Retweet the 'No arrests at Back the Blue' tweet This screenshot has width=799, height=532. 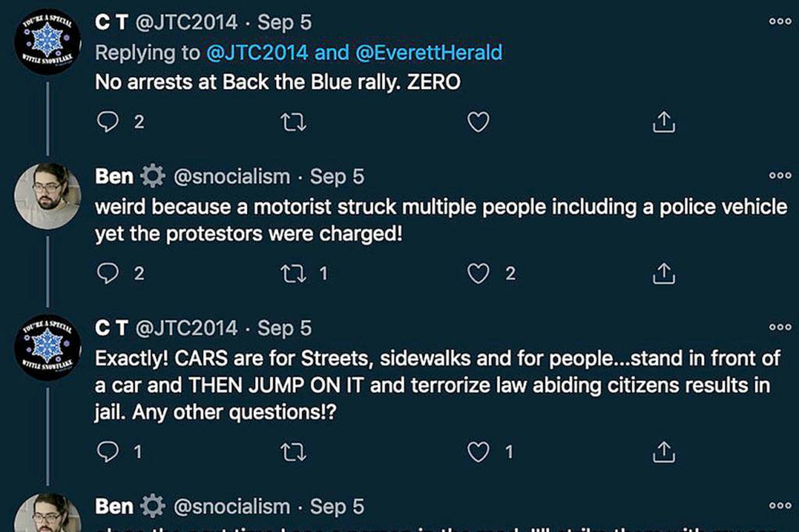[293, 122]
